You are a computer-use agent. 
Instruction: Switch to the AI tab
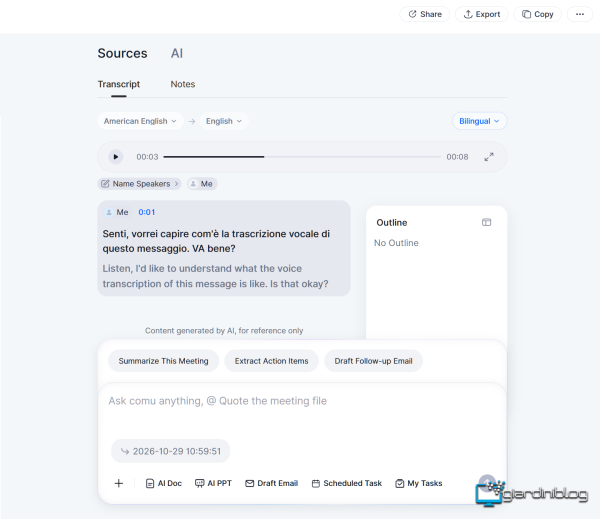click(x=177, y=53)
